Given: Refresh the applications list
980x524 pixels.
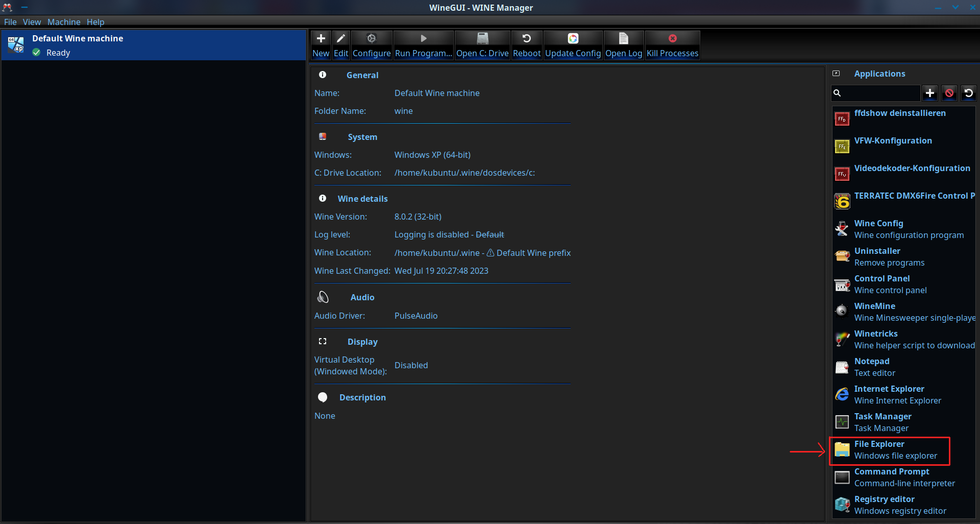Looking at the screenshot, I should tap(968, 93).
